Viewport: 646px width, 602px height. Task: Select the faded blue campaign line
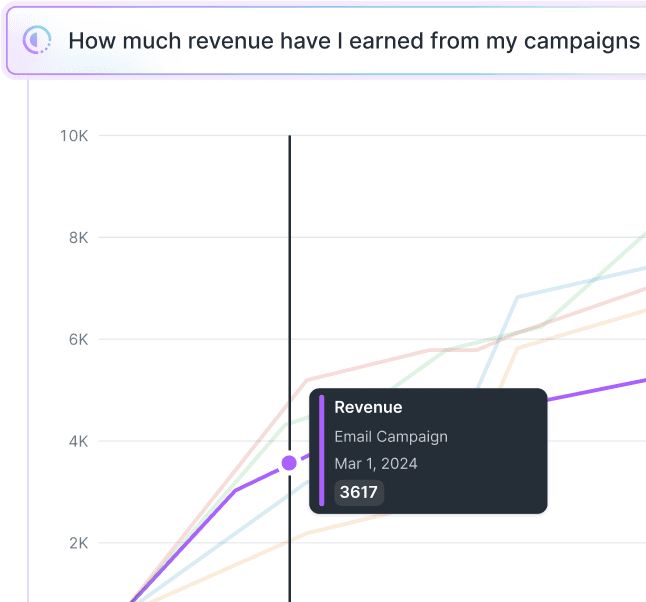coord(580,283)
